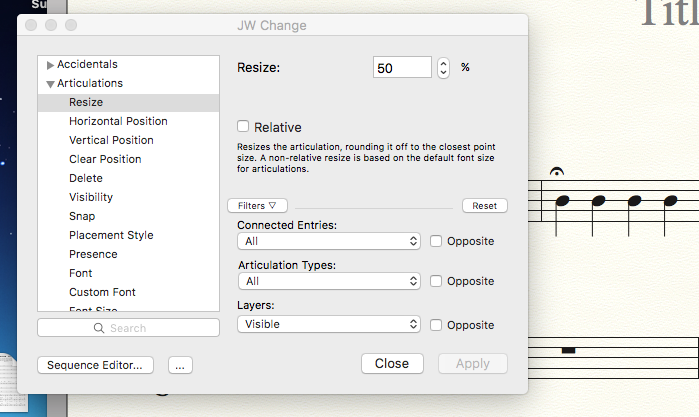The image size is (699, 417).
Task: Open the Articulation Types dropdown
Action: coord(328,282)
